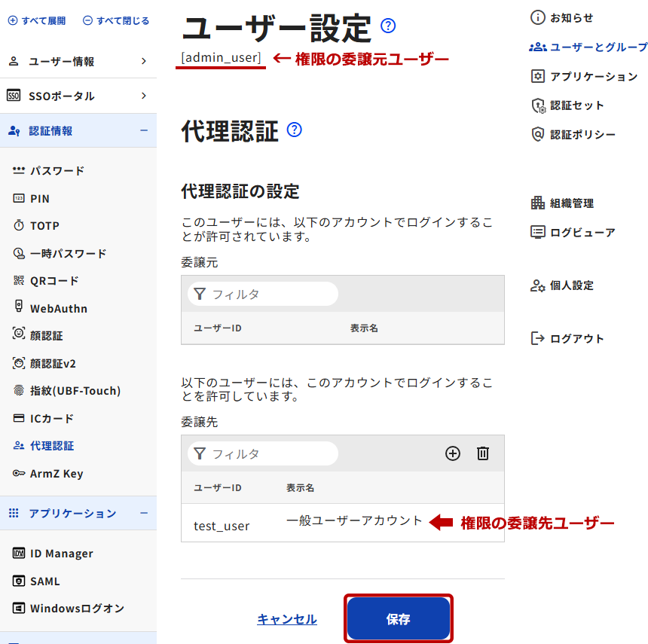Select TOTP in the sidebar
The width and height of the screenshot is (648, 644).
(x=44, y=226)
